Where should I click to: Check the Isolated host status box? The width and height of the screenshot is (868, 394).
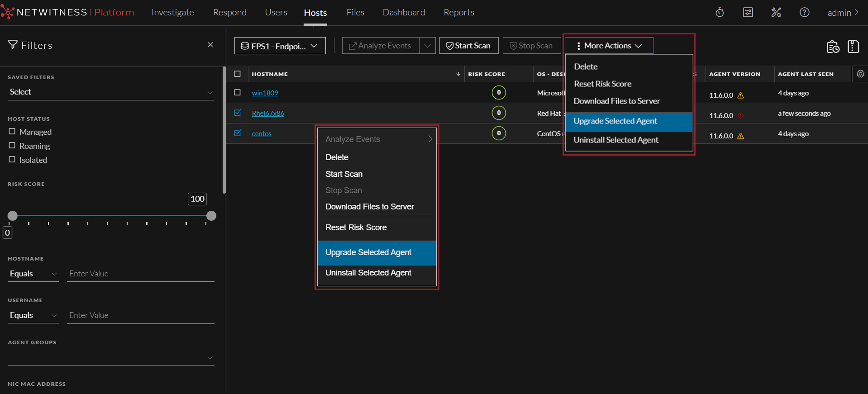coord(12,160)
